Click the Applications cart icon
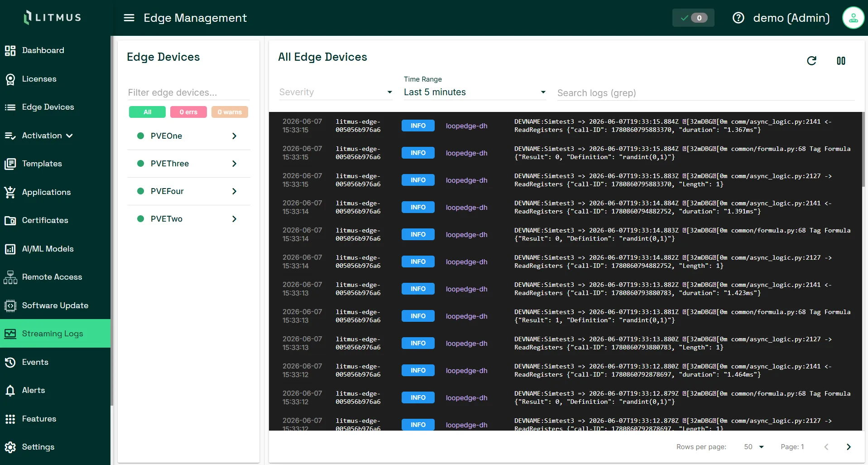Image resolution: width=868 pixels, height=465 pixels. [10, 192]
